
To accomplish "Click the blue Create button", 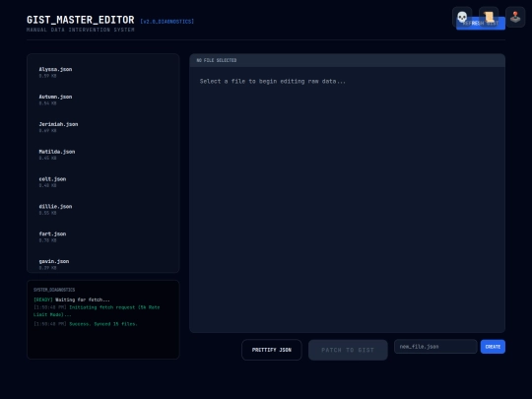I will (493, 347).
